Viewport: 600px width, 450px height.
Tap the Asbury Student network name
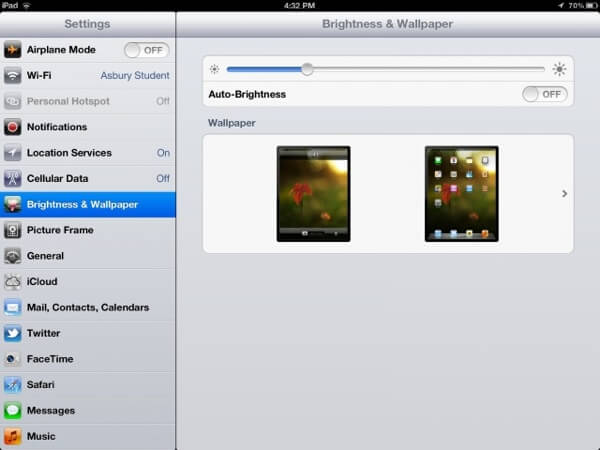tap(135, 75)
